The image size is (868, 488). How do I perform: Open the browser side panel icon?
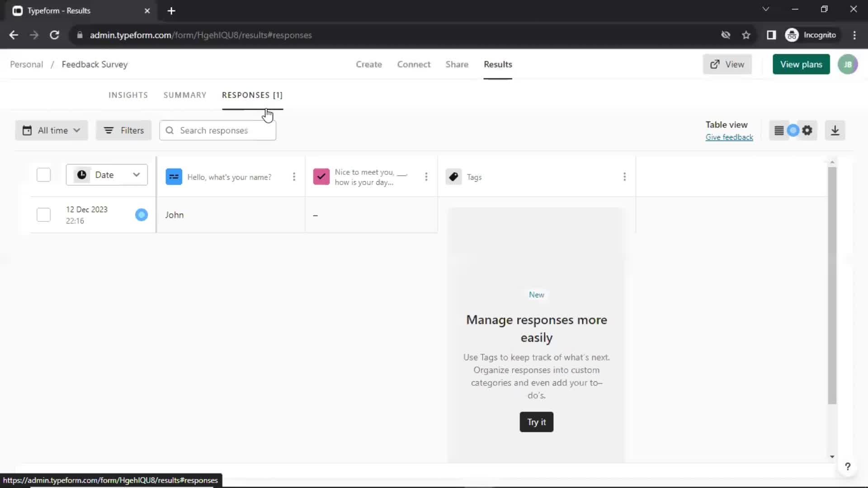(771, 35)
